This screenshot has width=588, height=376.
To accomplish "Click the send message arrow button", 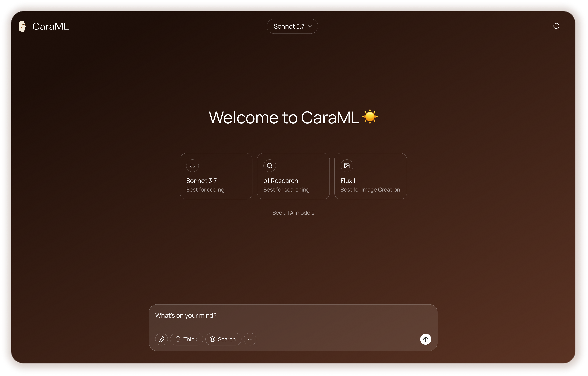I will click(x=426, y=339).
